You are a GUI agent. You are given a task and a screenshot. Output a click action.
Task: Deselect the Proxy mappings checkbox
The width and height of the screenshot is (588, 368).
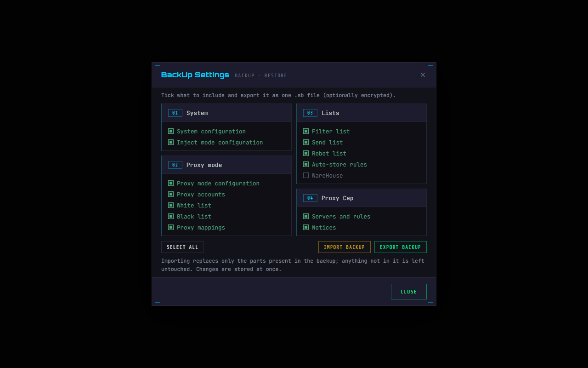click(x=171, y=227)
